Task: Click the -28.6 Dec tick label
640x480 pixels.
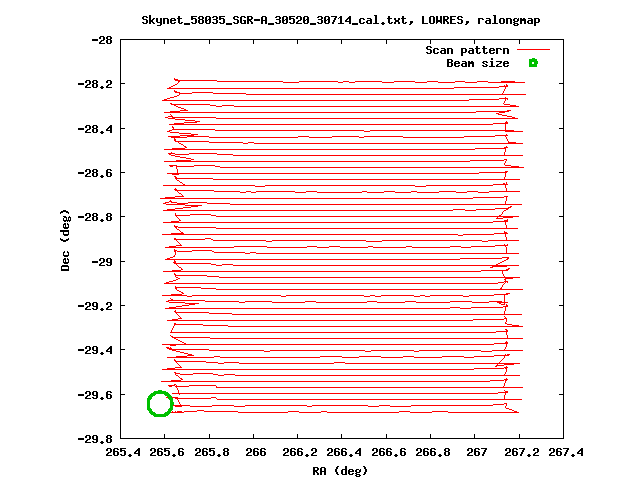Action: click(95, 173)
